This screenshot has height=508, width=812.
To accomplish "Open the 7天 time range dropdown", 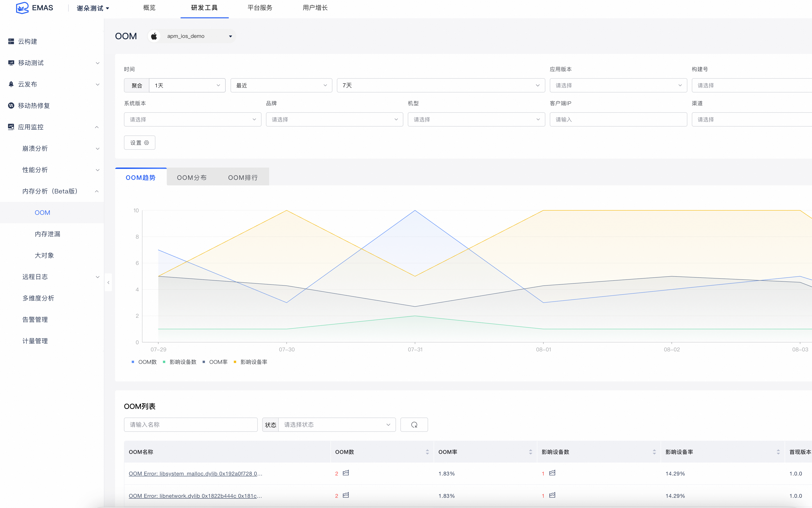I will pos(441,85).
